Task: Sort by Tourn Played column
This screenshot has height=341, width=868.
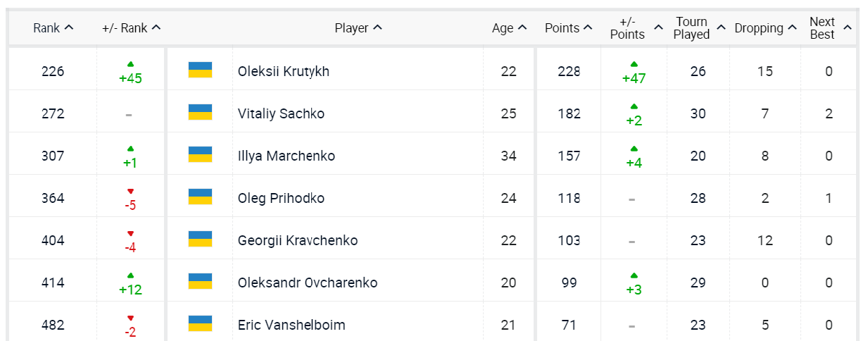Action: [x=698, y=28]
